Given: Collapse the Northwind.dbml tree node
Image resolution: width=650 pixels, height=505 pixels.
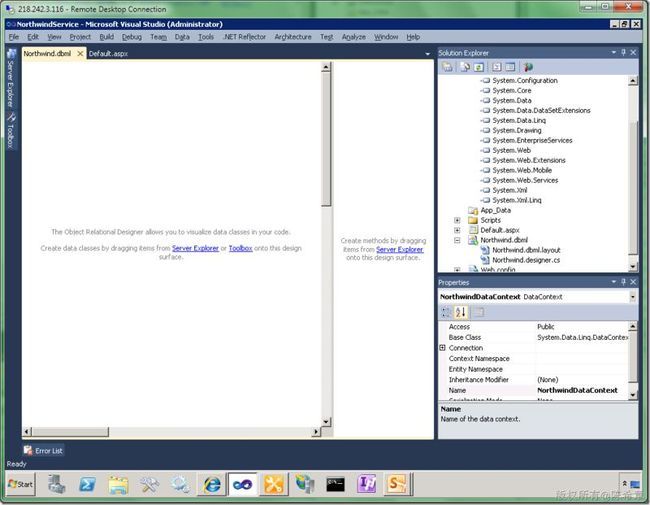Looking at the screenshot, I should pos(457,240).
